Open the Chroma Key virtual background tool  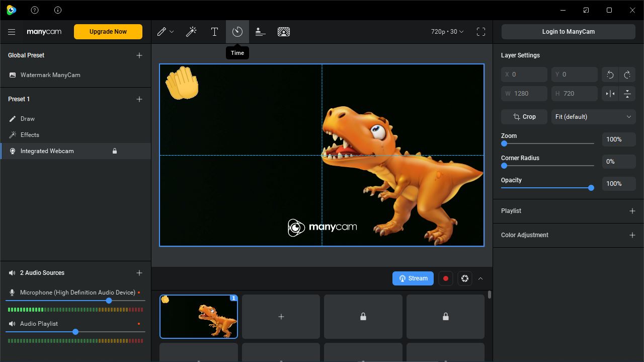(x=284, y=32)
